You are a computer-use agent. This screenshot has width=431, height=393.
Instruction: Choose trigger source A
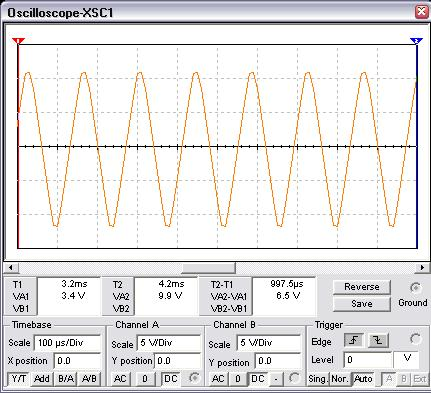click(388, 379)
